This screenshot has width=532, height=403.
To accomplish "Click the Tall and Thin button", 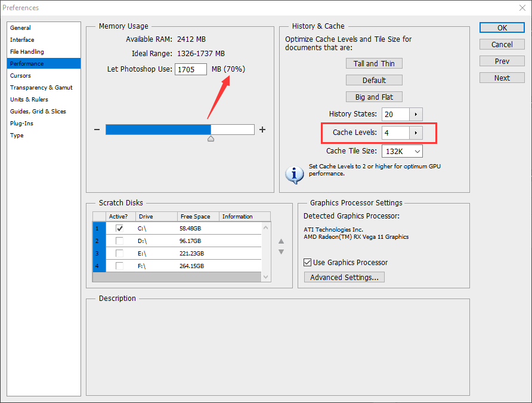I will tap(374, 63).
